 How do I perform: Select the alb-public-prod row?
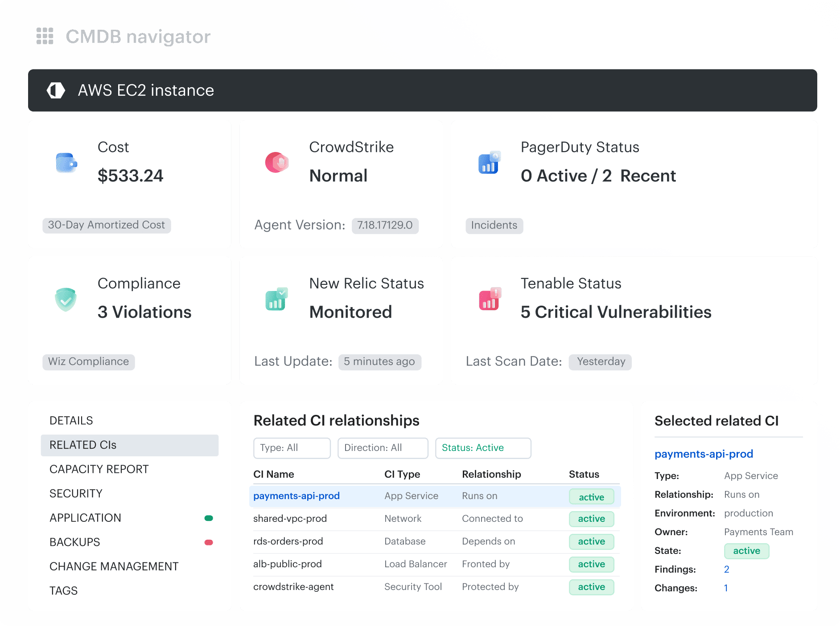(x=436, y=565)
